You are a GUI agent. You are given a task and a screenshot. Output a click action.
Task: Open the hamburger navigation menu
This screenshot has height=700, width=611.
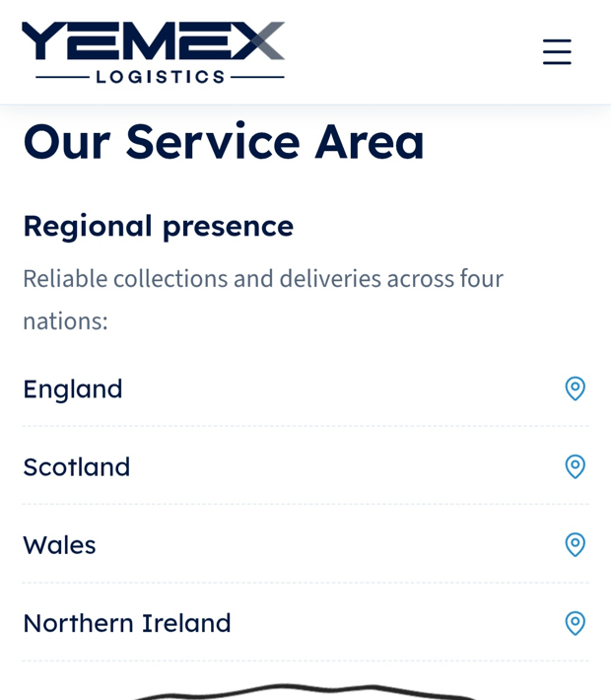(x=557, y=52)
